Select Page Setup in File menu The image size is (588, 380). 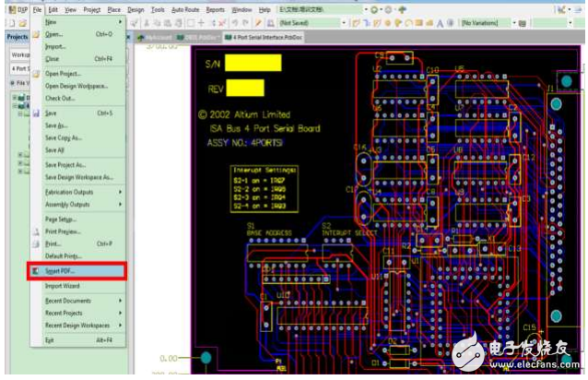(x=60, y=219)
